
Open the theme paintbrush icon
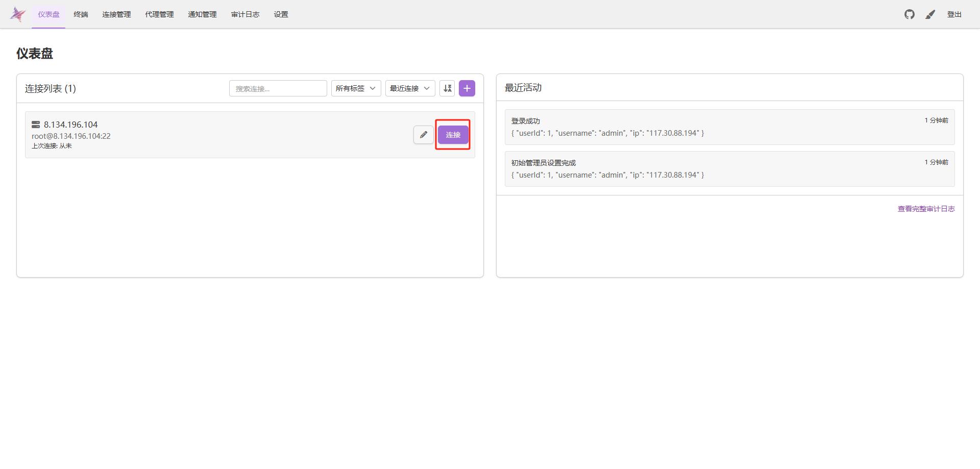point(930,14)
